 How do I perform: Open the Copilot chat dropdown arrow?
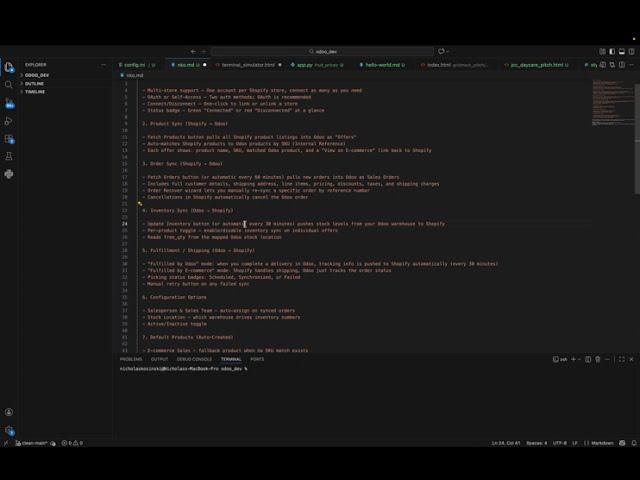click(448, 51)
